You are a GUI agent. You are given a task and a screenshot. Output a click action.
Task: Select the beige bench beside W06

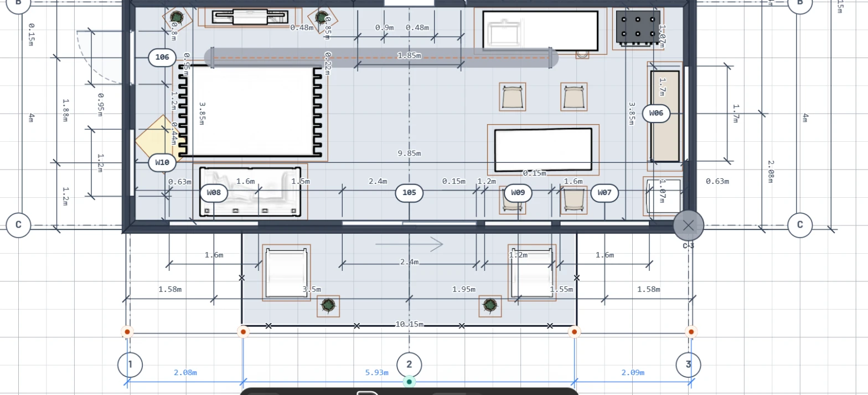[x=665, y=116]
